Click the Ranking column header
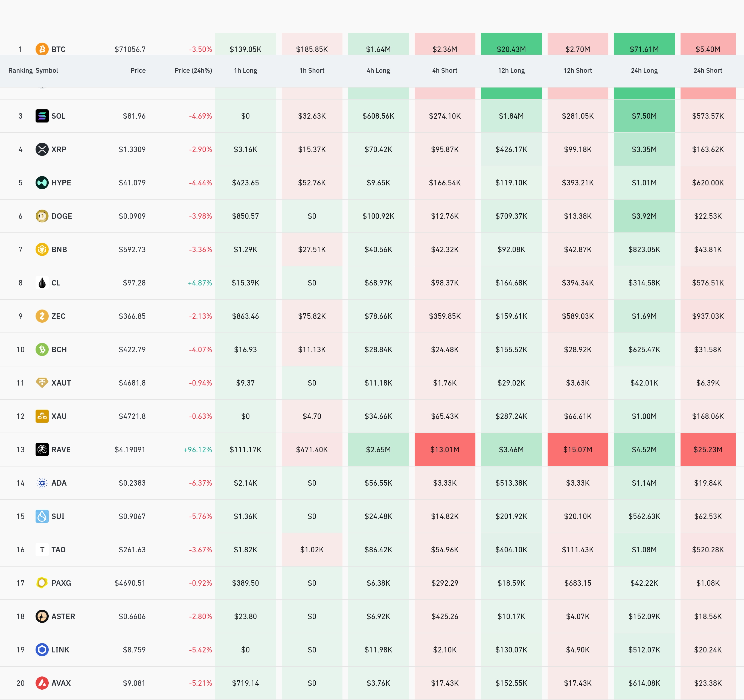Screen dimensions: 744x700 click(x=20, y=70)
